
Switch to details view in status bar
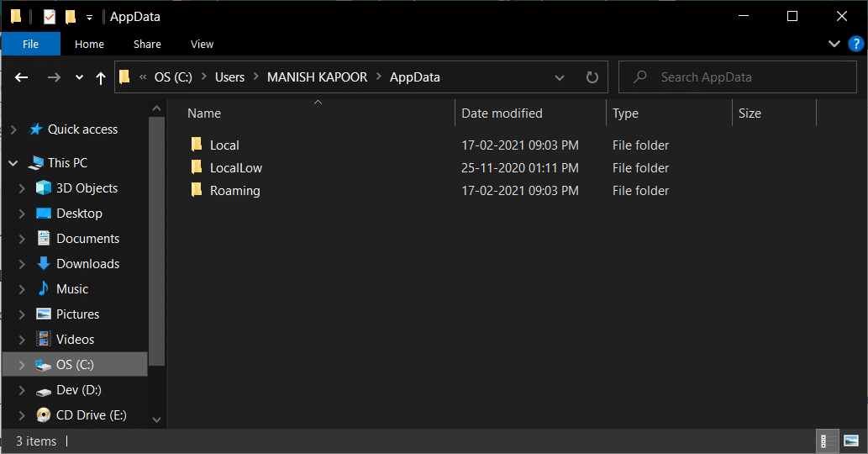pyautogui.click(x=826, y=441)
